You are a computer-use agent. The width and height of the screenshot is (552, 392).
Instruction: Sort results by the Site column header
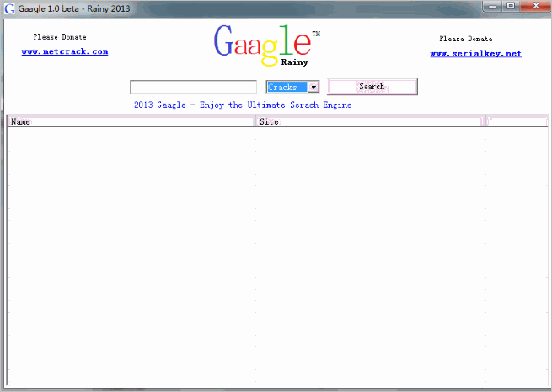(370, 121)
